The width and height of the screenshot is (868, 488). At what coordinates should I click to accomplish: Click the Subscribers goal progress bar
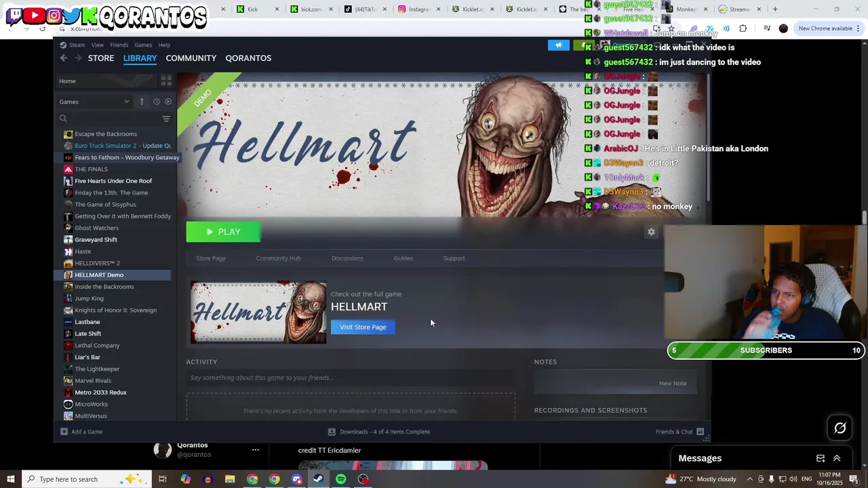766,350
